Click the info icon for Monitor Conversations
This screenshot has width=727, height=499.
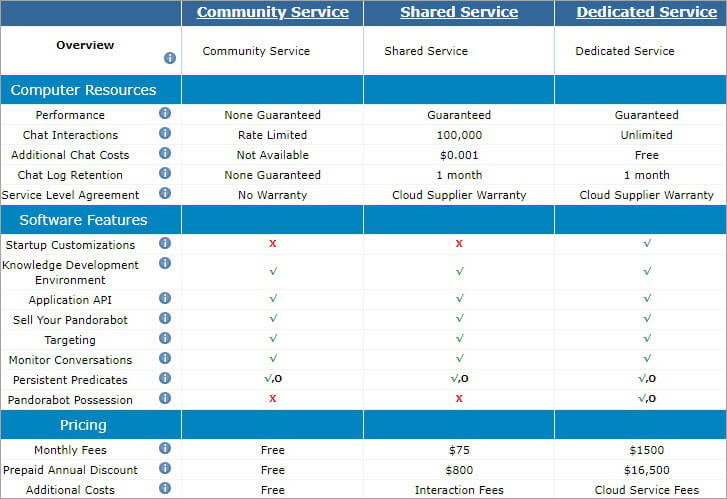pos(165,358)
